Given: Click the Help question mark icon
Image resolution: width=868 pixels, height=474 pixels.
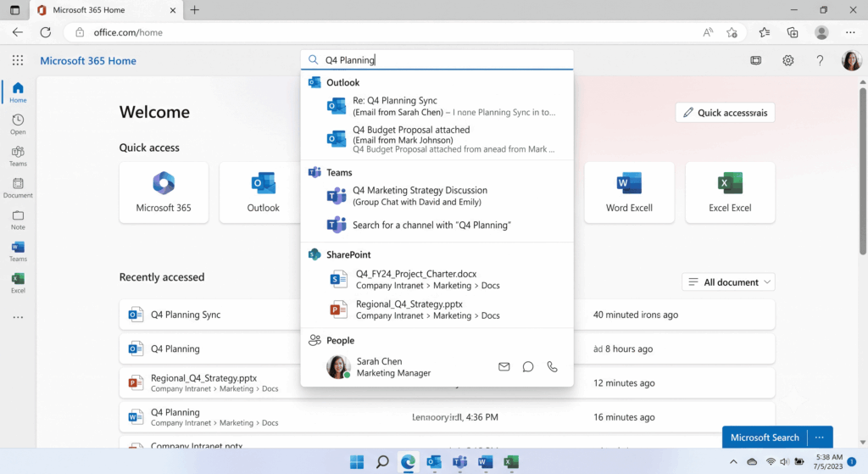Looking at the screenshot, I should [x=820, y=60].
